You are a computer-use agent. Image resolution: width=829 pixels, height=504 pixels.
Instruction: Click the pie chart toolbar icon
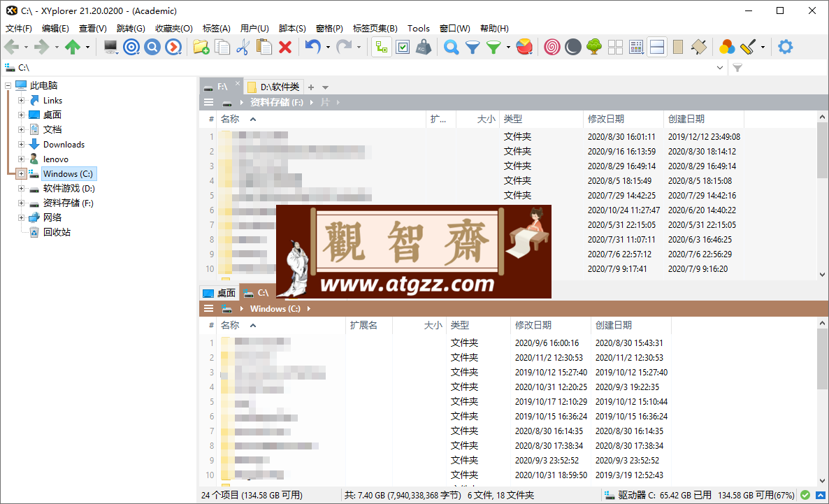click(x=524, y=47)
